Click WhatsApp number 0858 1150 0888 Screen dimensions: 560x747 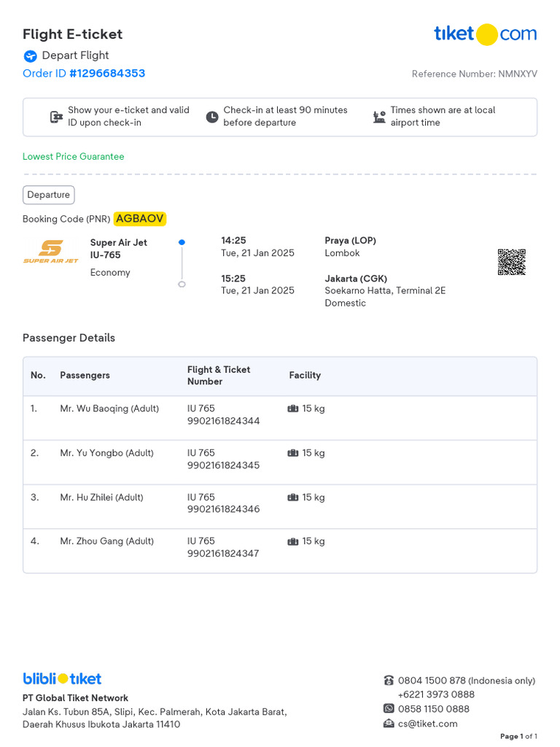(434, 709)
